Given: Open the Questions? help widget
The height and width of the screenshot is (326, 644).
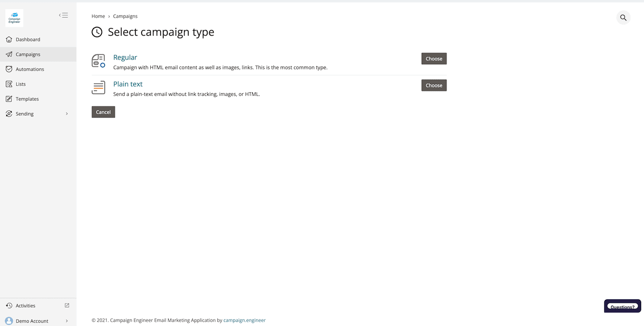Looking at the screenshot, I should point(622,307).
